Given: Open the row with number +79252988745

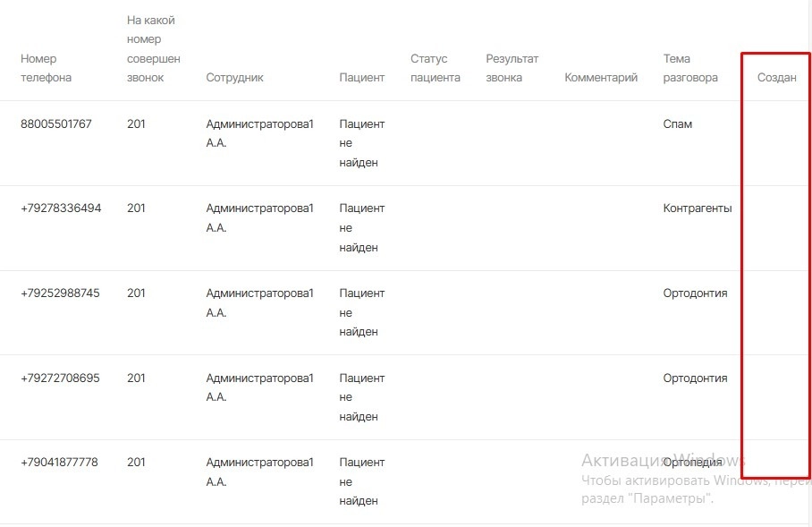Looking at the screenshot, I should pyautogui.click(x=60, y=293).
